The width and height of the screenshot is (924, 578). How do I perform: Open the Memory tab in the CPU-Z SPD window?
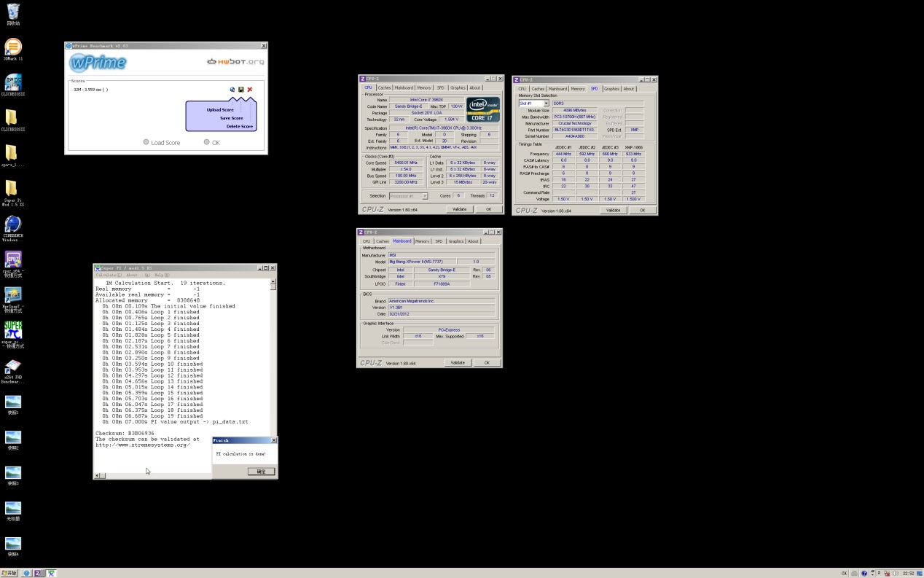(x=578, y=89)
